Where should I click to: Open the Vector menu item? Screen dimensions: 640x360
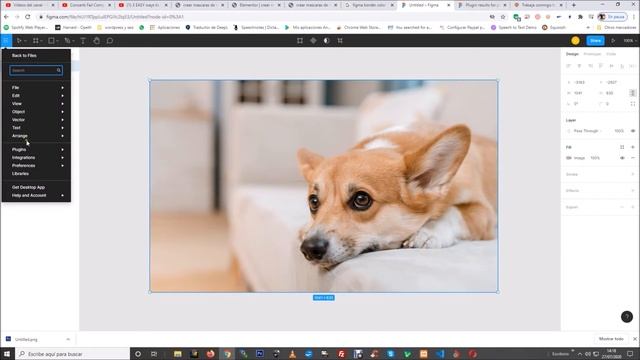click(36, 120)
